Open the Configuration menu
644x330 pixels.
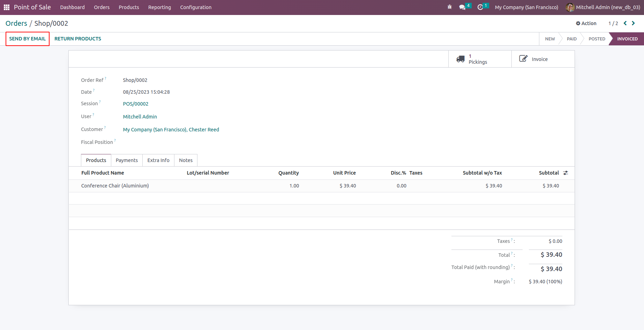click(x=196, y=7)
